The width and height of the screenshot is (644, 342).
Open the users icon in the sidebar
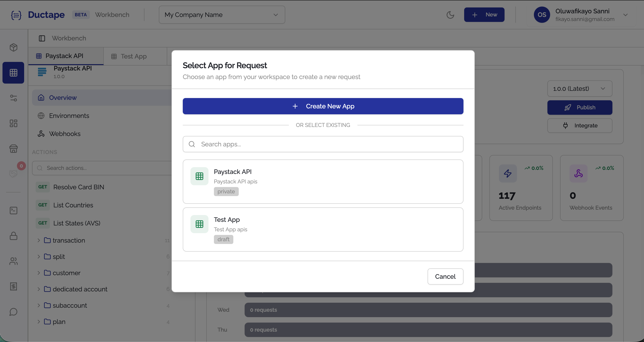pos(13,261)
